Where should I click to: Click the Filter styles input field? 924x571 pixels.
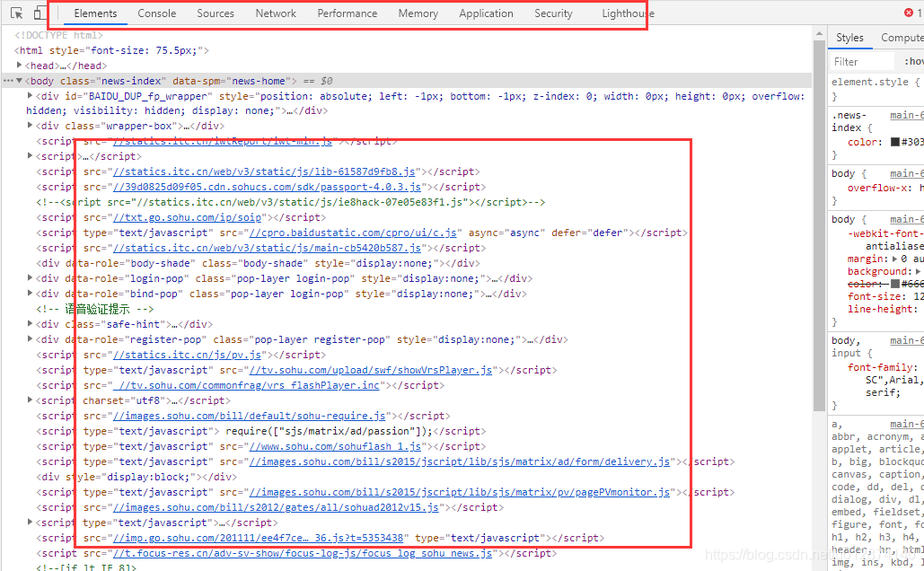[862, 62]
